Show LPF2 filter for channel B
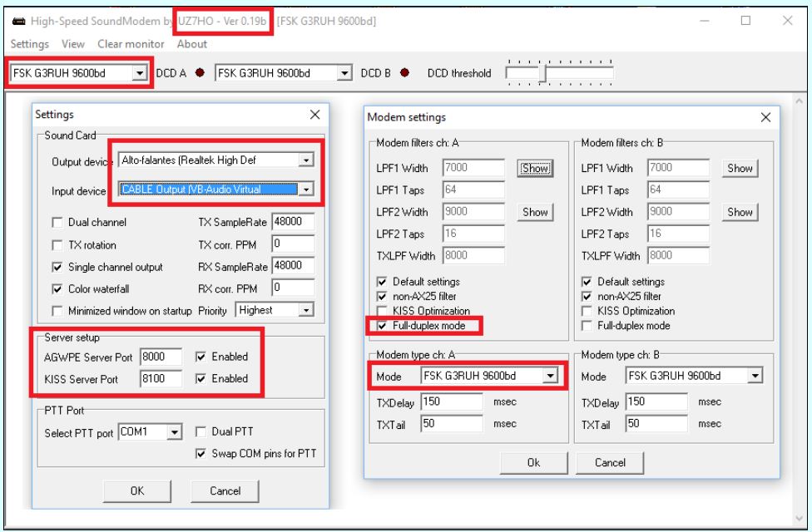The image size is (812, 532). [740, 212]
